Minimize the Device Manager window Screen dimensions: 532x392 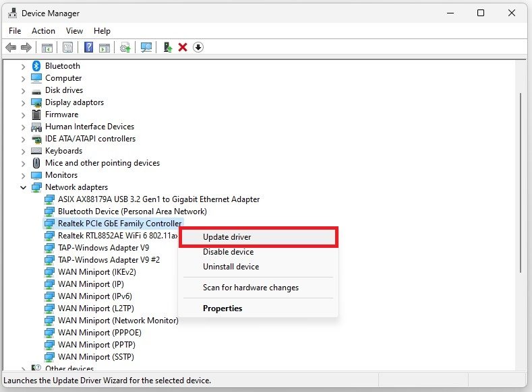pos(450,13)
